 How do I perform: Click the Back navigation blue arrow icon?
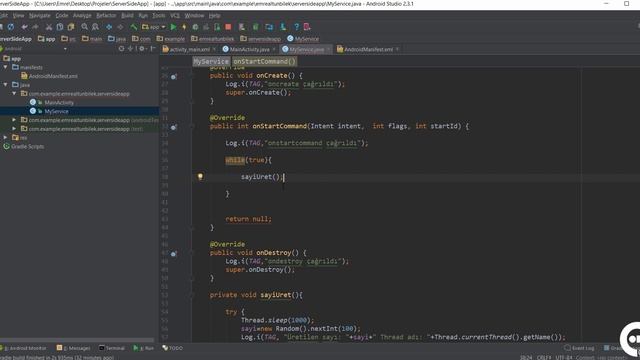click(x=109, y=27)
